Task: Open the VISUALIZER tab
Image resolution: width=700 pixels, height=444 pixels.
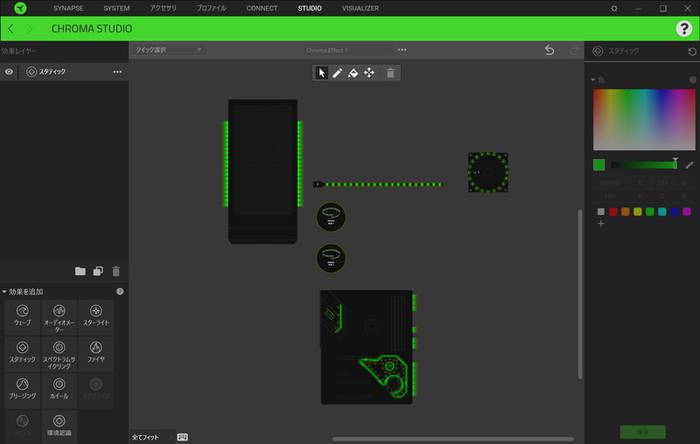Action: (x=360, y=8)
